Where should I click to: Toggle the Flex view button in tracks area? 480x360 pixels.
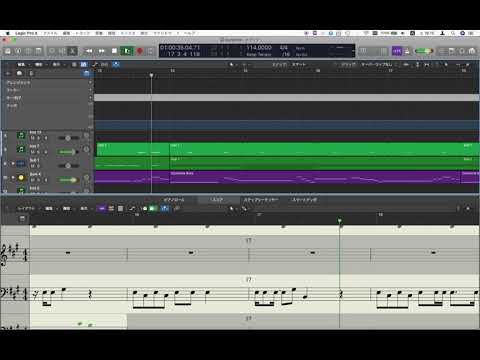pyautogui.click(x=104, y=64)
